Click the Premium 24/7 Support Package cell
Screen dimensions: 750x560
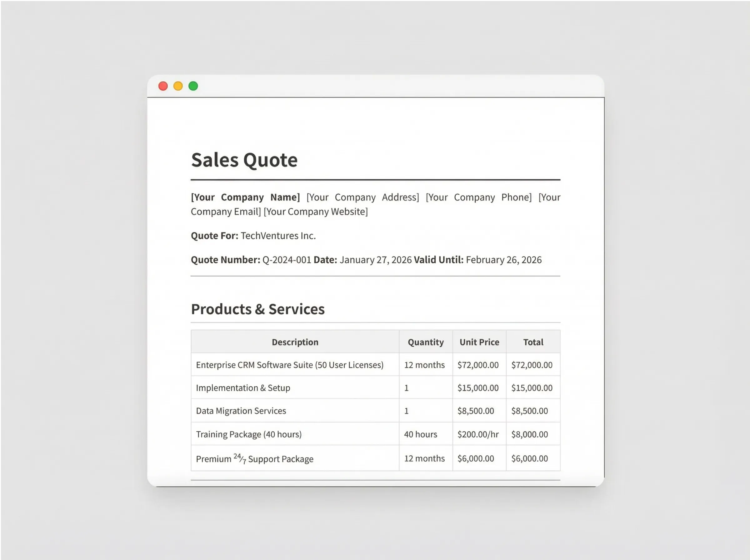(255, 459)
